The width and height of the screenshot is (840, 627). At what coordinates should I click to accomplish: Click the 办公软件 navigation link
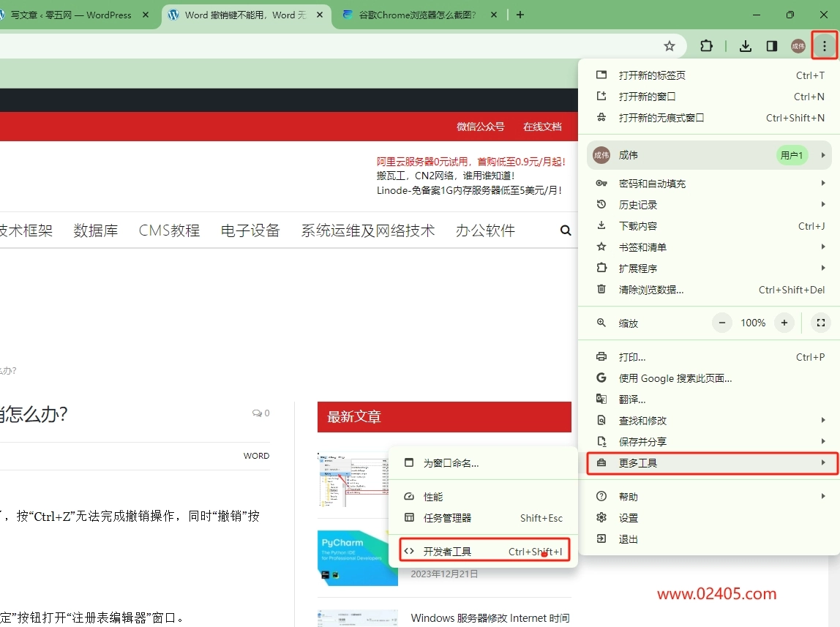(485, 230)
